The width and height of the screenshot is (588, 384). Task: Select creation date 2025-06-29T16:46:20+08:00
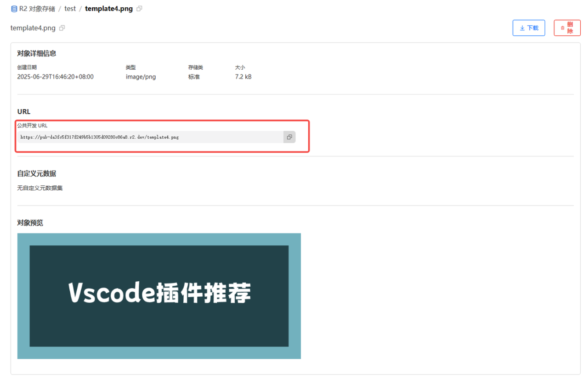56,77
